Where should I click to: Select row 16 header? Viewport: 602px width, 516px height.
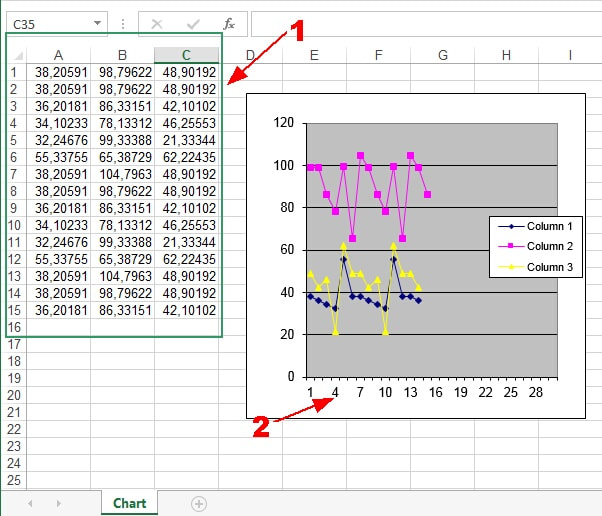[x=14, y=327]
